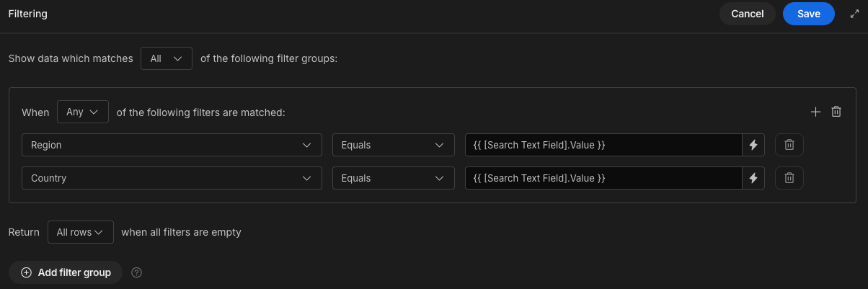Open the Any filters matched dropdown
This screenshot has width=868, height=289.
click(x=83, y=112)
